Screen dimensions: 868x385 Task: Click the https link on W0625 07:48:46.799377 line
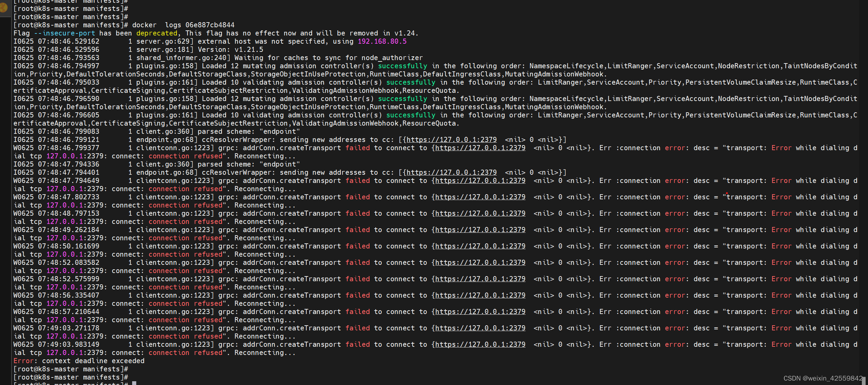[x=480, y=148]
